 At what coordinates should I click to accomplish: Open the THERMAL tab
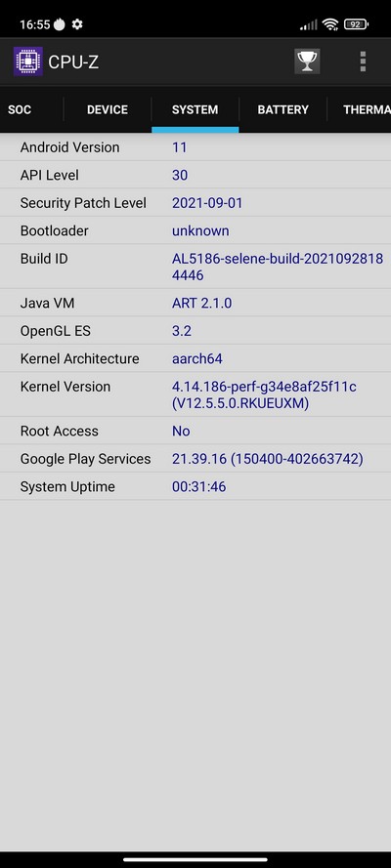(367, 109)
